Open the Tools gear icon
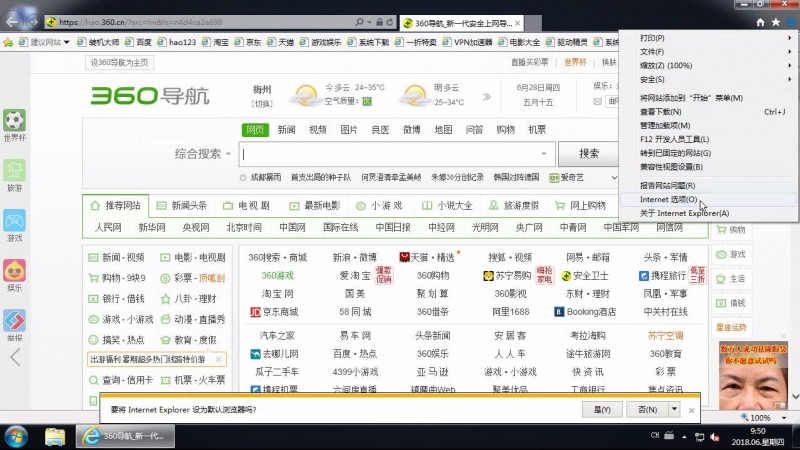800x450 pixels. [791, 22]
